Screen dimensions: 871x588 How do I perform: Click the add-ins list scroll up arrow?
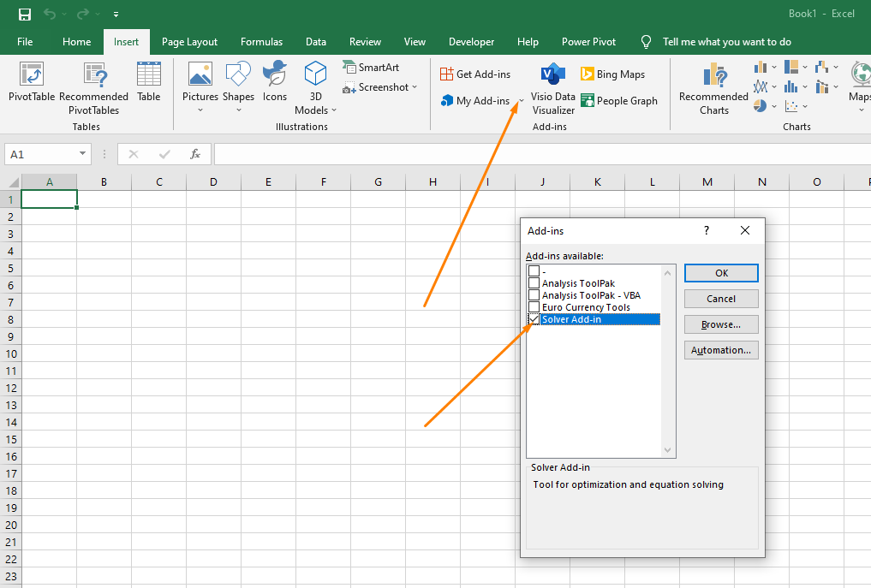tap(668, 273)
